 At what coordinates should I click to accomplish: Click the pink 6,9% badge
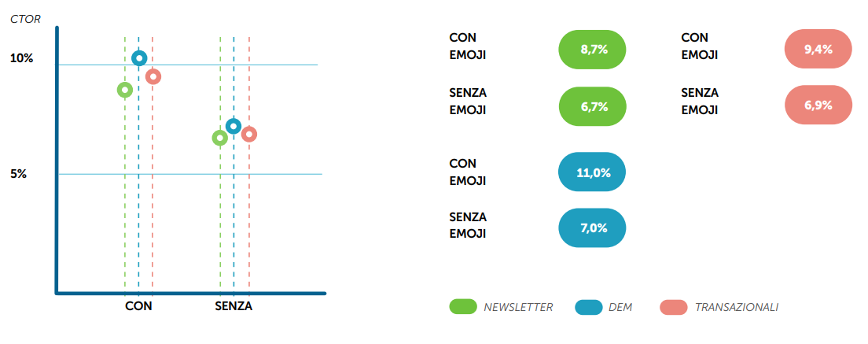[818, 105]
